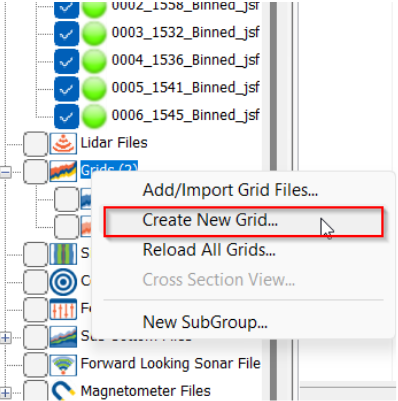Collapse the Grids tree node
Image resolution: width=398 pixels, height=401 pixels.
tap(5, 172)
